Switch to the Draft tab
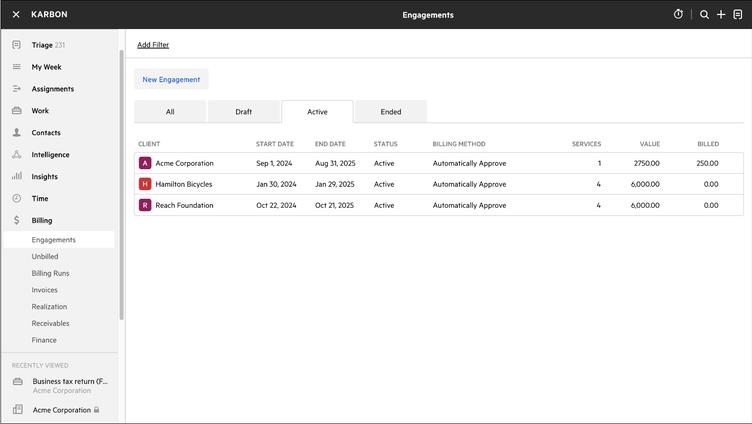752x424 pixels. (244, 112)
